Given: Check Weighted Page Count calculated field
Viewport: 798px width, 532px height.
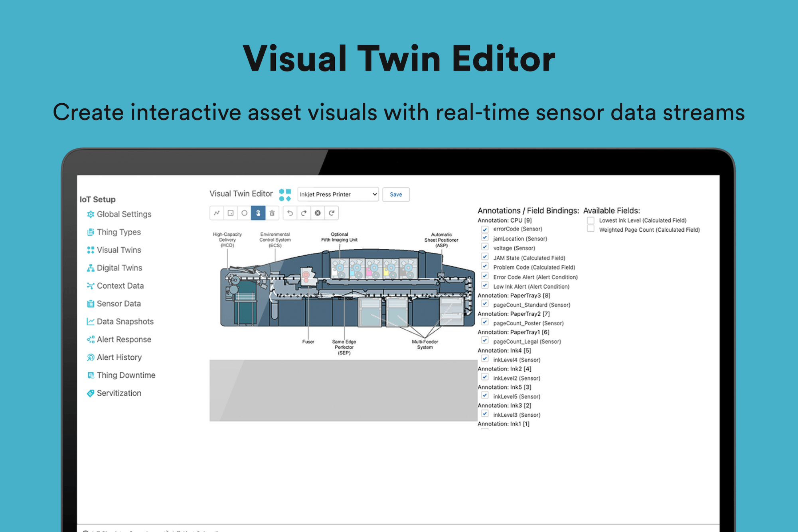Looking at the screenshot, I should pyautogui.click(x=591, y=229).
